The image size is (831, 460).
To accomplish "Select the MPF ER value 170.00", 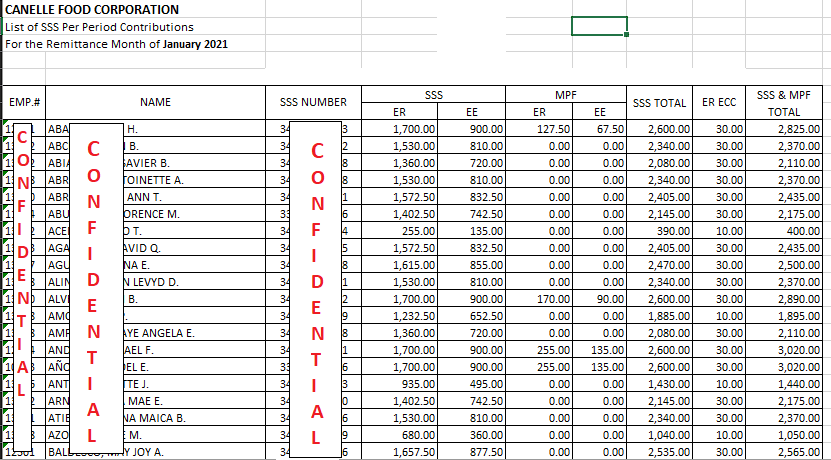I will 539,299.
